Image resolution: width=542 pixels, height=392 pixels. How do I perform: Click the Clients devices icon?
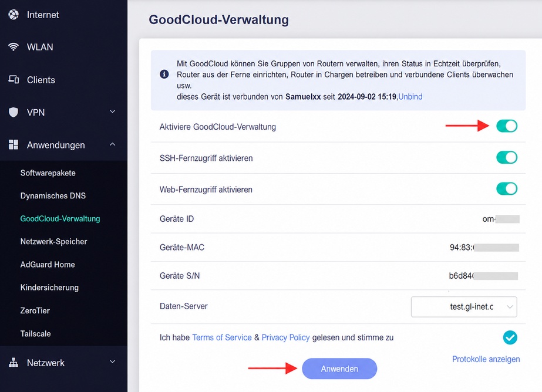pyautogui.click(x=14, y=79)
